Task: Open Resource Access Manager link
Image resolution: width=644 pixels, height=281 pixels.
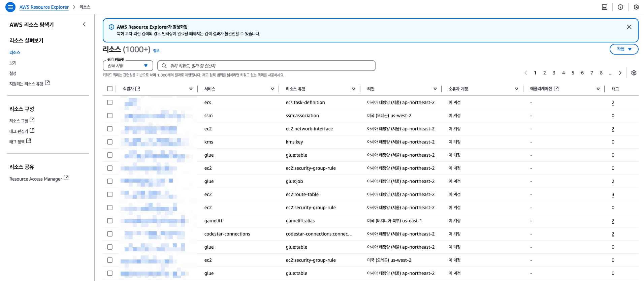Action: click(x=36, y=179)
